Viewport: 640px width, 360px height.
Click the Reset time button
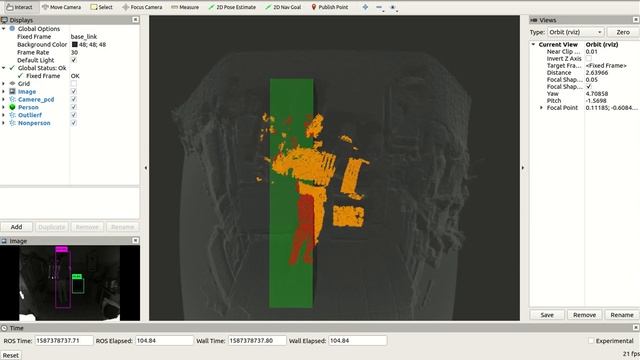click(11, 355)
